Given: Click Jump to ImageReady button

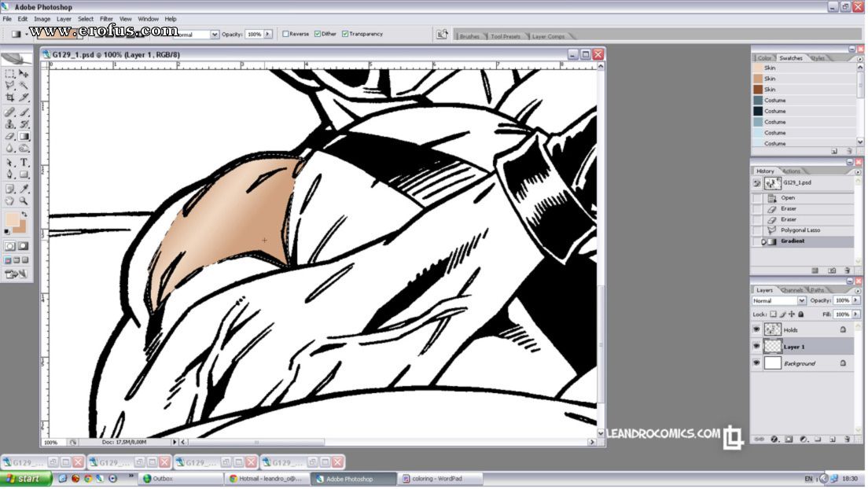Looking at the screenshot, I should (x=16, y=274).
